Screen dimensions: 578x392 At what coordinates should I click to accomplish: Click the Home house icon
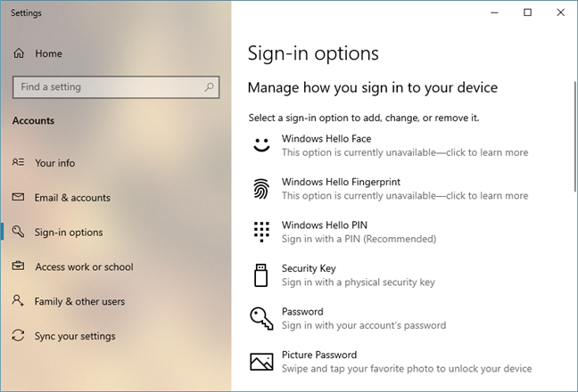(x=19, y=53)
